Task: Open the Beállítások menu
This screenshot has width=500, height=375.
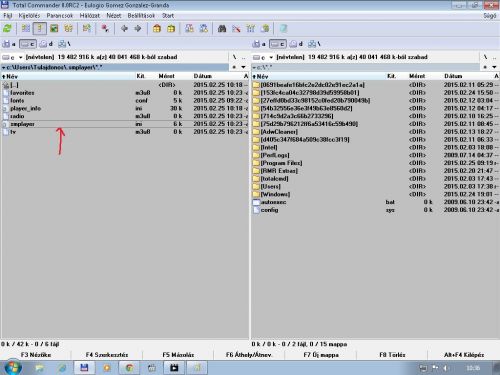Action: click(x=141, y=16)
